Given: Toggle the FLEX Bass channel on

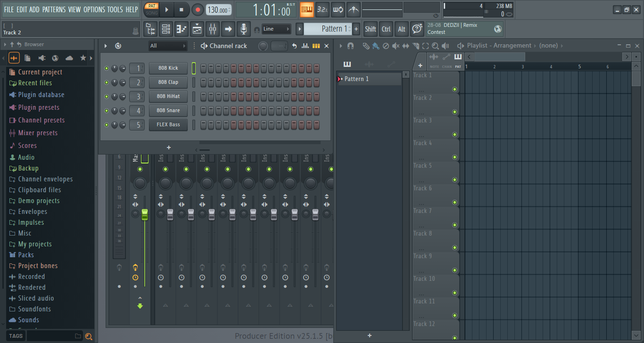Looking at the screenshot, I should [107, 124].
